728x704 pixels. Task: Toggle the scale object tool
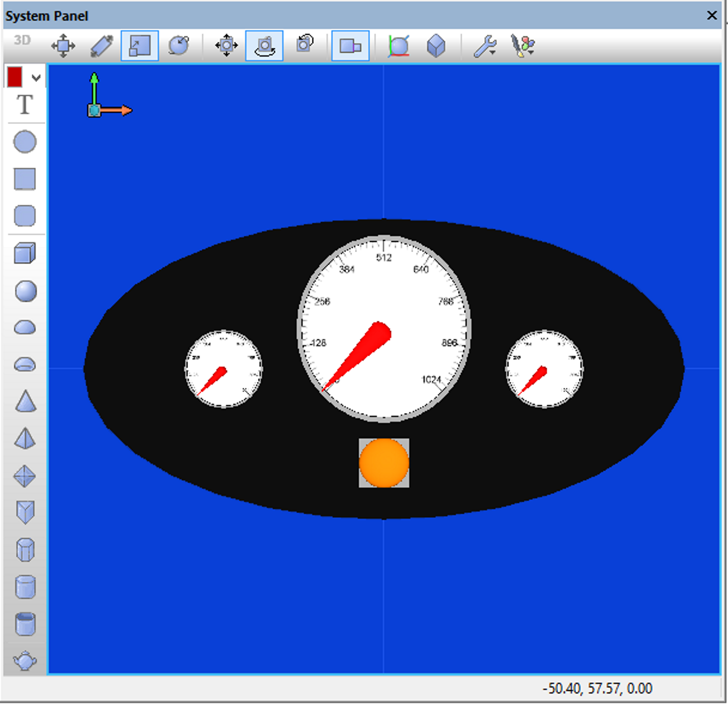point(140,46)
